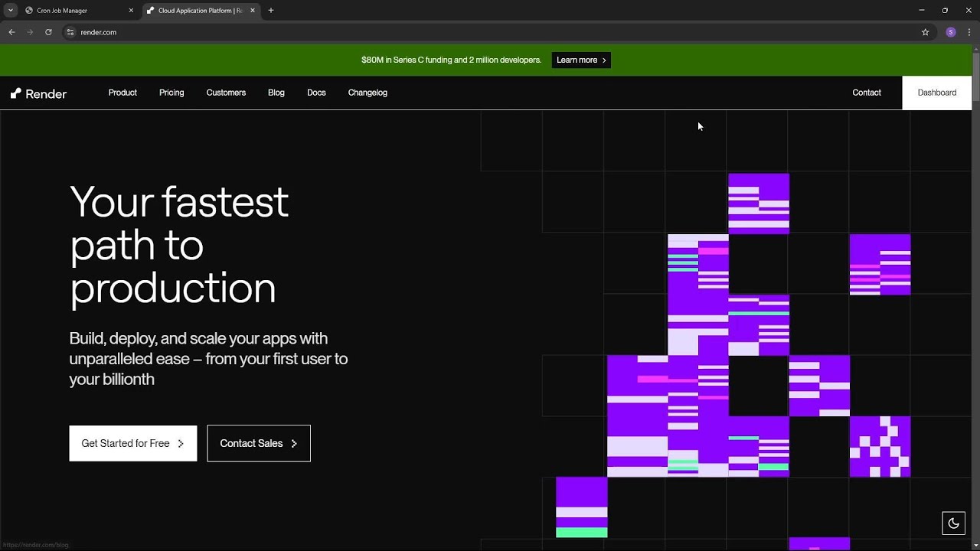Screen dimensions: 980x551
Task: Click the Contact Sales button
Action: [259, 443]
